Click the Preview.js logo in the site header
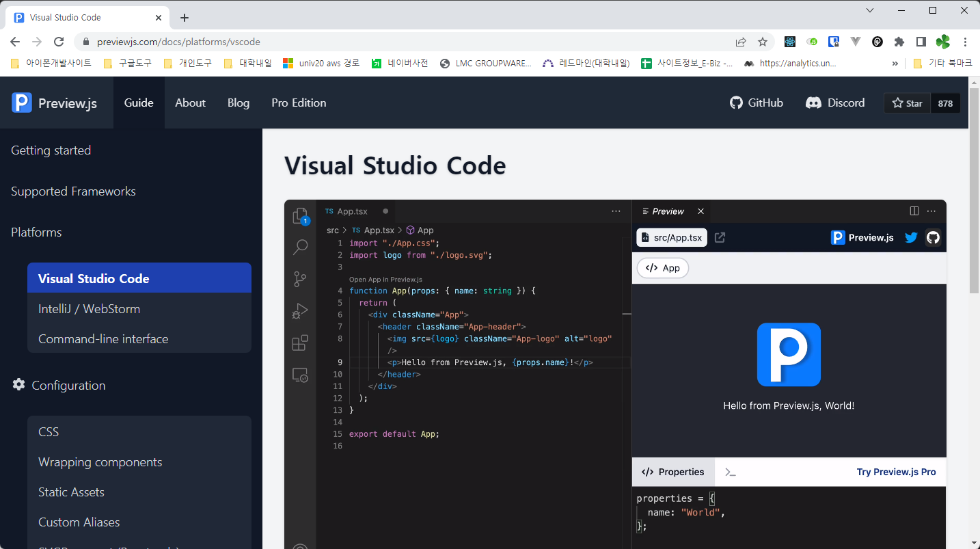Image resolution: width=980 pixels, height=549 pixels. click(55, 103)
